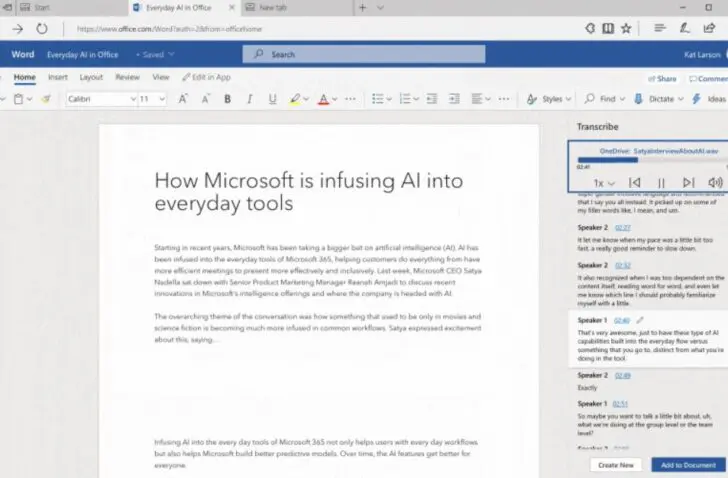Open the browser hub lines icon
This screenshot has height=478, width=728.
coord(660,29)
